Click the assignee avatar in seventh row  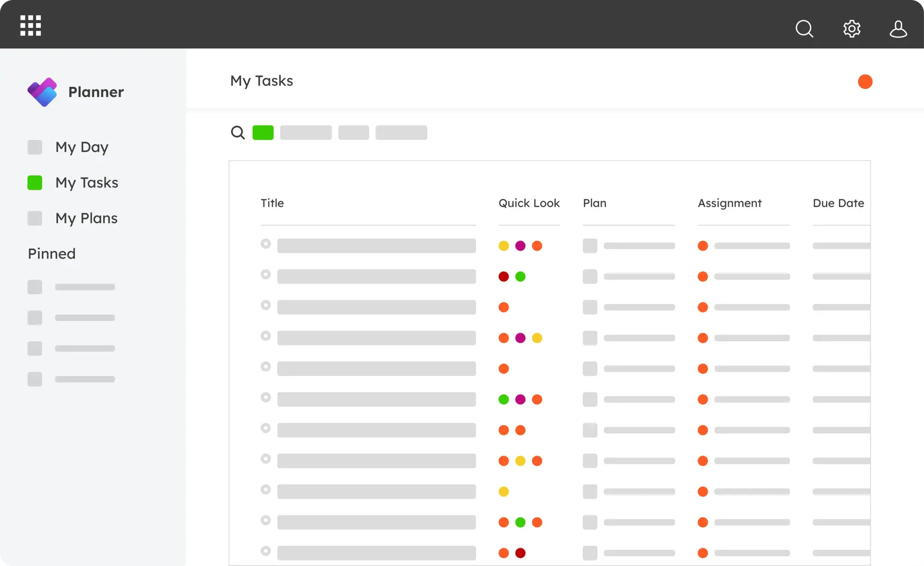(703, 430)
